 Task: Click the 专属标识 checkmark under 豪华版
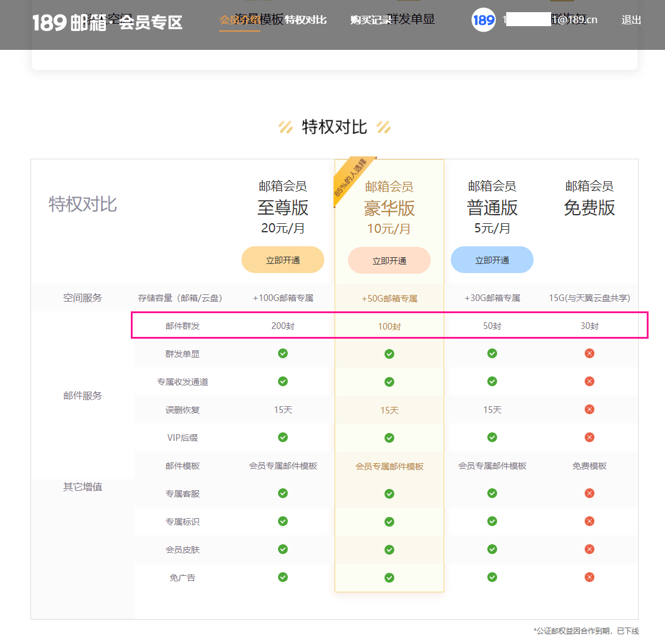pyautogui.click(x=389, y=522)
